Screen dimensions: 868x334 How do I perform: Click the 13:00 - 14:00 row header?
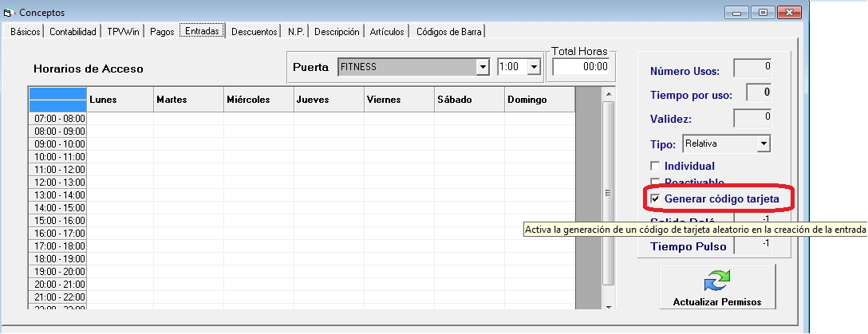(x=58, y=195)
